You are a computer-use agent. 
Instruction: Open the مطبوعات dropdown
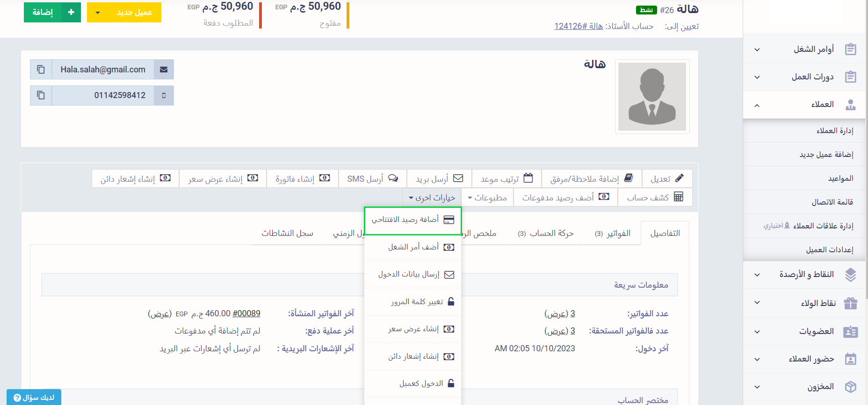pos(487,198)
